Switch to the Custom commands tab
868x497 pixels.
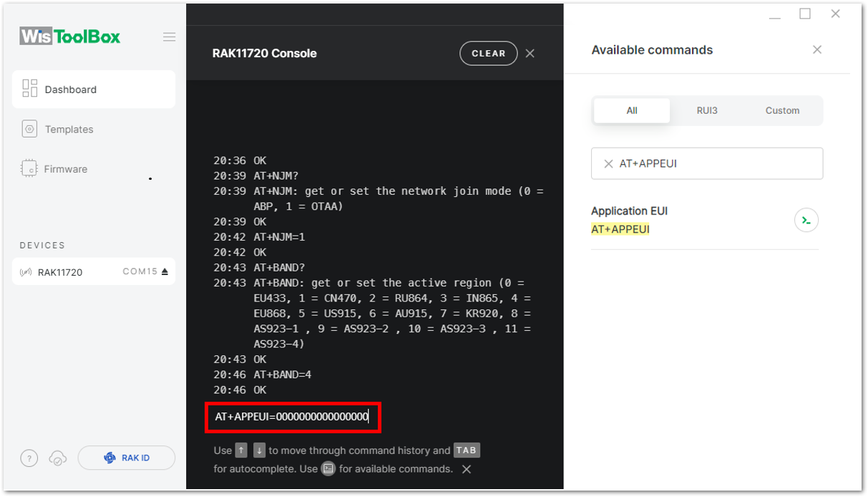(x=782, y=111)
